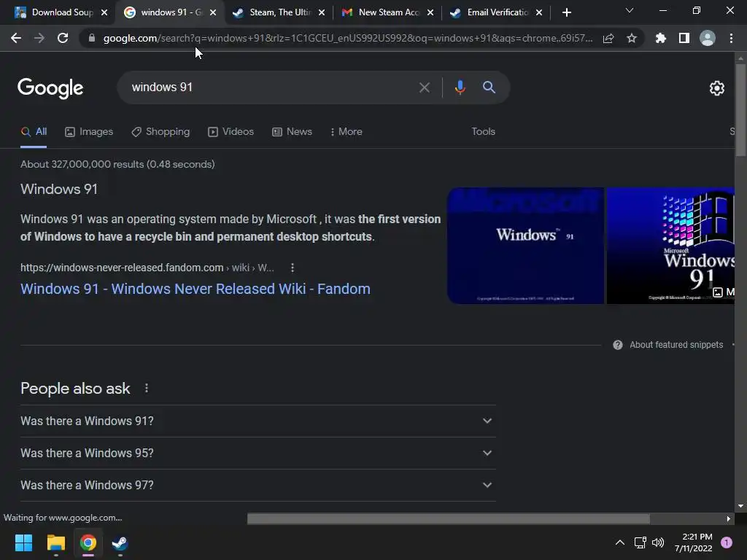Select the All search filter
747x560 pixels.
tap(34, 131)
